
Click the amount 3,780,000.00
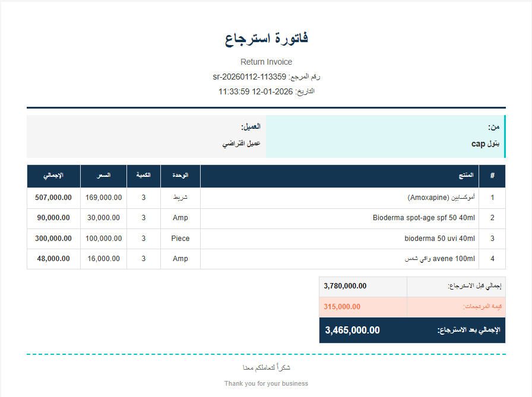[x=345, y=286]
